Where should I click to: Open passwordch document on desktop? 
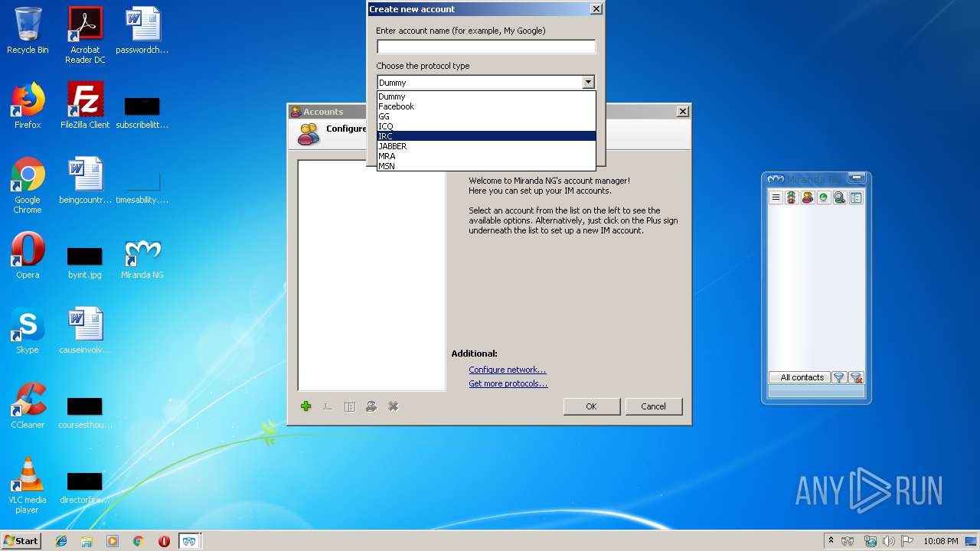point(142,31)
